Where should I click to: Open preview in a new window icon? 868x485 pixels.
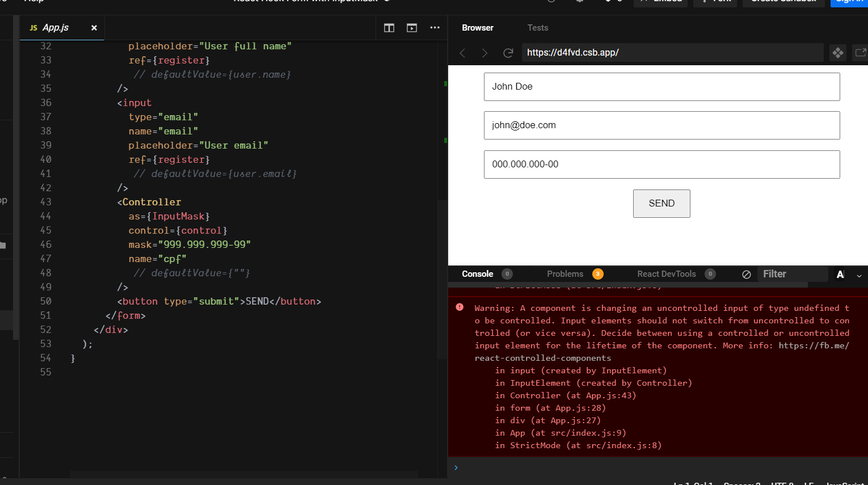point(411,27)
